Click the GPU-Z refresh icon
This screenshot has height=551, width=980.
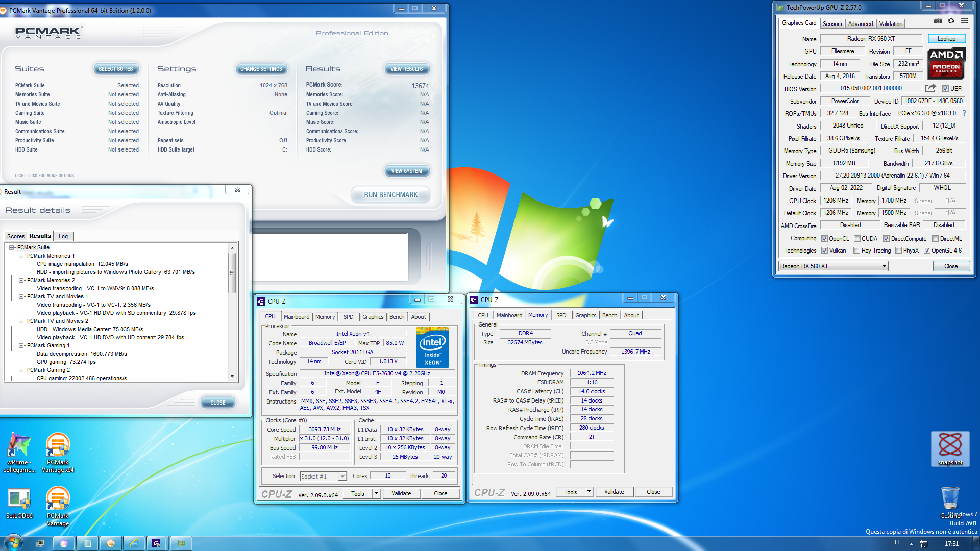[x=951, y=21]
